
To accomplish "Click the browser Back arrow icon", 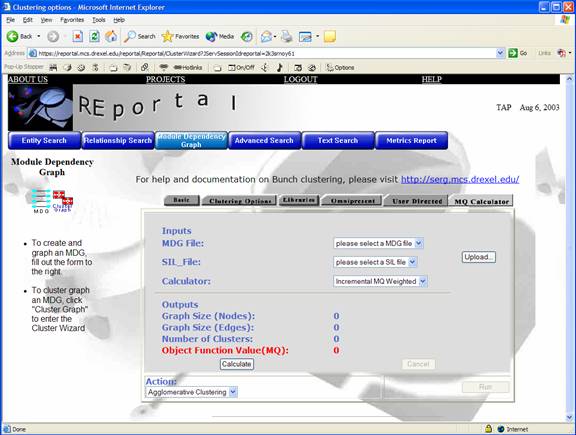I will pos(12,36).
